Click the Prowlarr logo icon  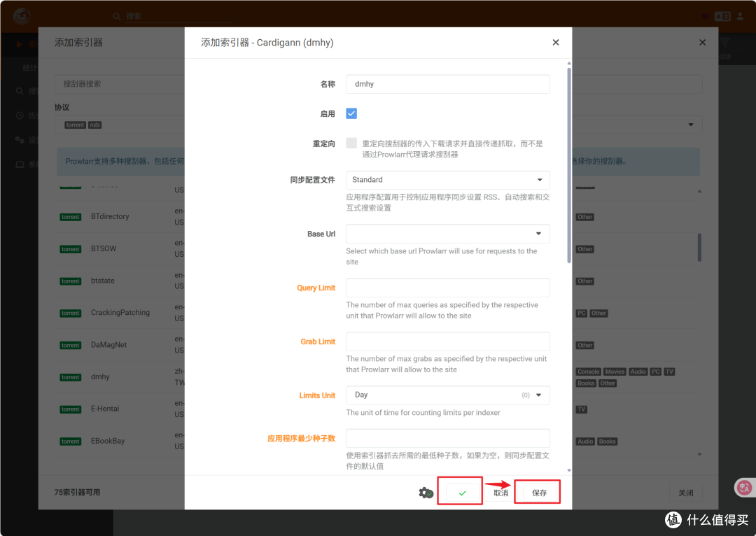[22, 16]
